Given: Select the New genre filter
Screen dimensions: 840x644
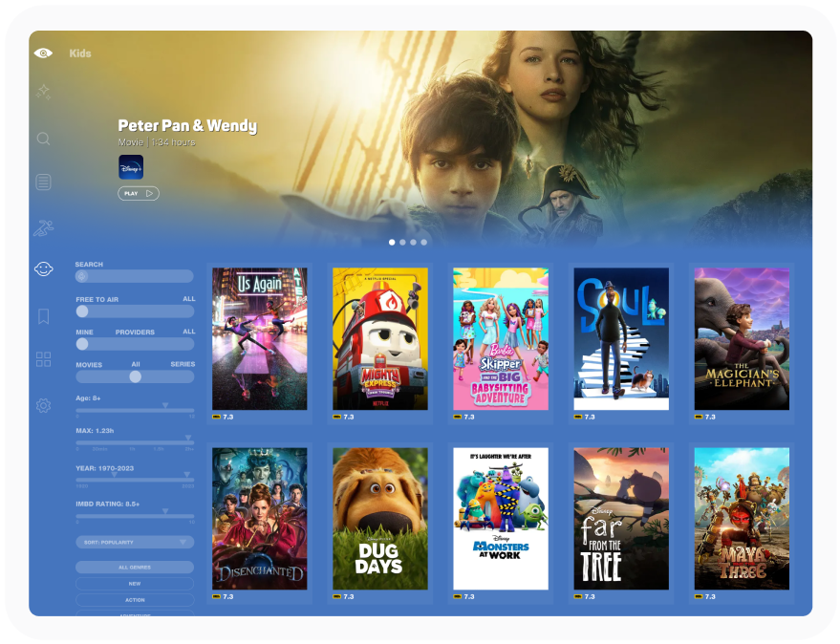Looking at the screenshot, I should 134,583.
